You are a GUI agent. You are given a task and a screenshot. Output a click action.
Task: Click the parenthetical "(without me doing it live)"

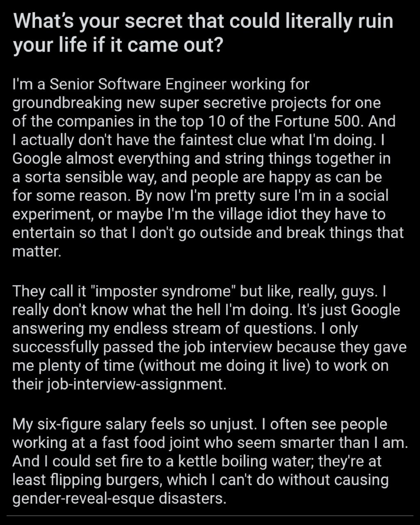click(x=225, y=366)
